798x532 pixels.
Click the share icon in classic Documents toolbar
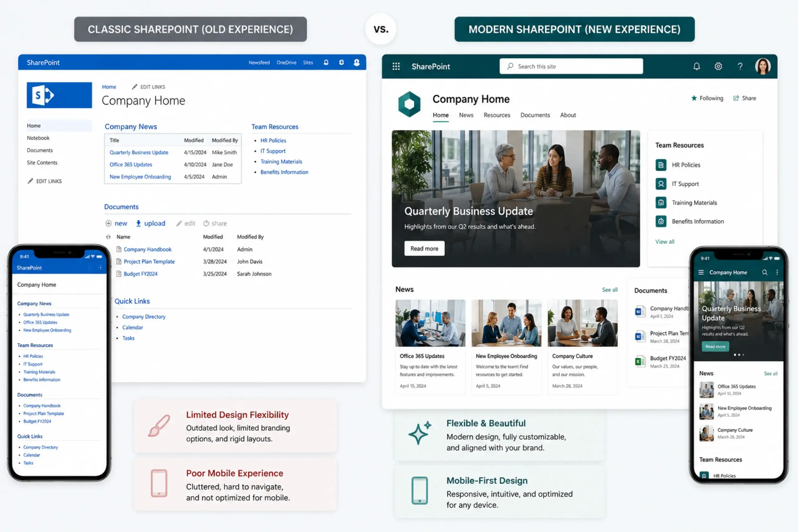tap(206, 223)
